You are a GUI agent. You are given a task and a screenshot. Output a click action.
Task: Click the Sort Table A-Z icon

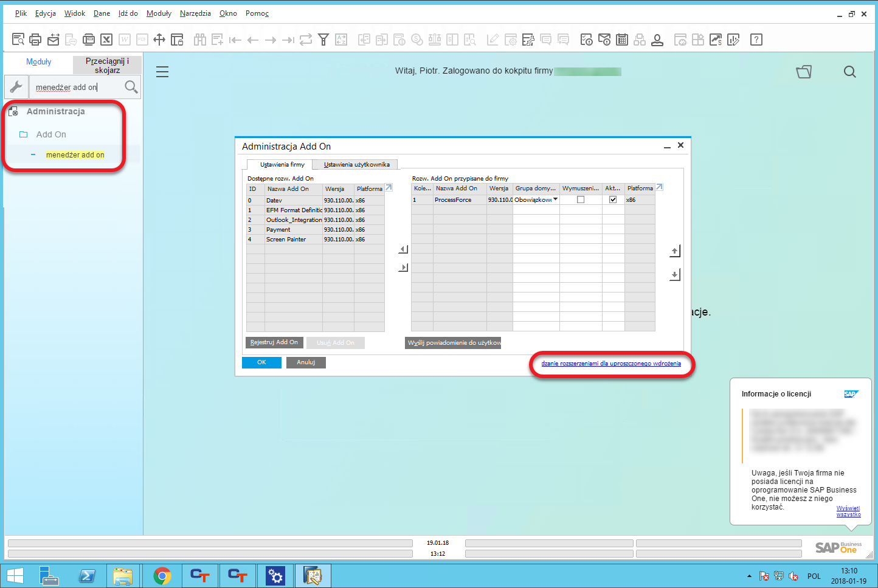341,40
